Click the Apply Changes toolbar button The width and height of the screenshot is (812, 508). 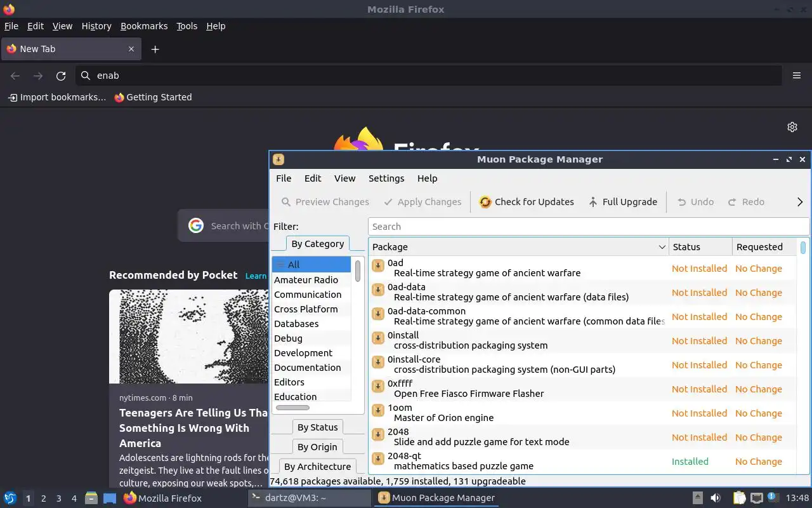point(422,202)
